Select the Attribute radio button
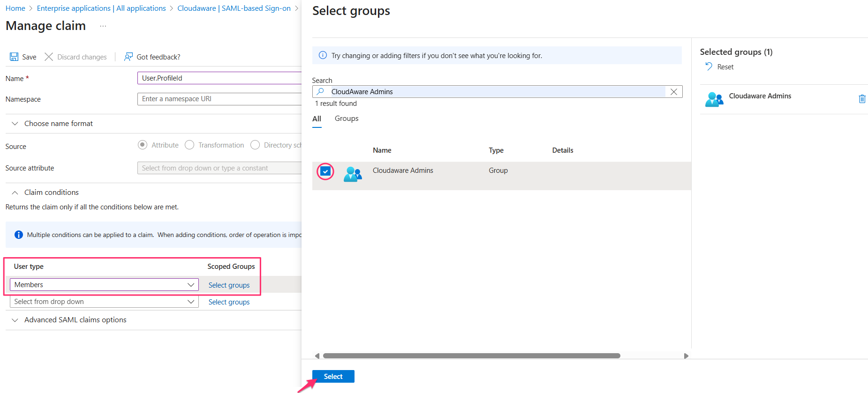The height and width of the screenshot is (393, 868). (x=143, y=145)
